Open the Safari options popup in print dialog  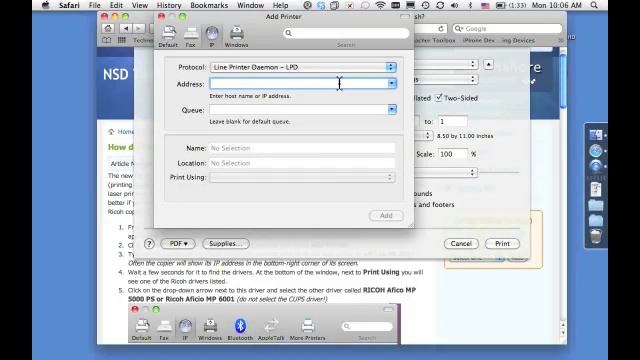(446, 172)
